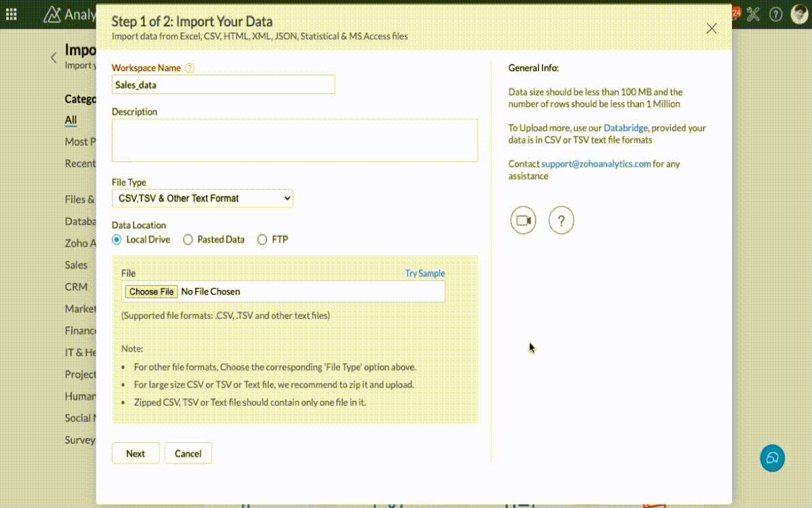Open the user profile avatar
This screenshot has height=508, width=812.
(800, 14)
